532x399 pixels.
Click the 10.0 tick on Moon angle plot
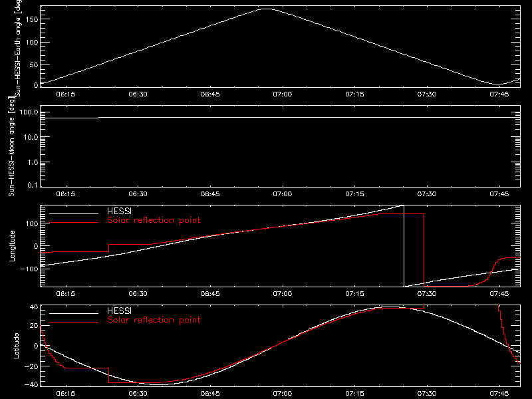pos(31,137)
